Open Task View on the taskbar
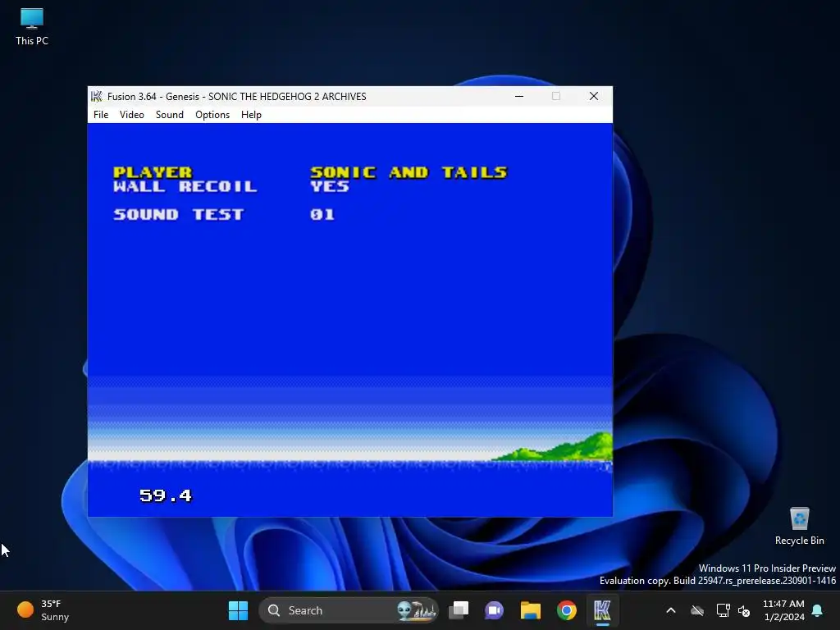This screenshot has width=840, height=630. [459, 610]
